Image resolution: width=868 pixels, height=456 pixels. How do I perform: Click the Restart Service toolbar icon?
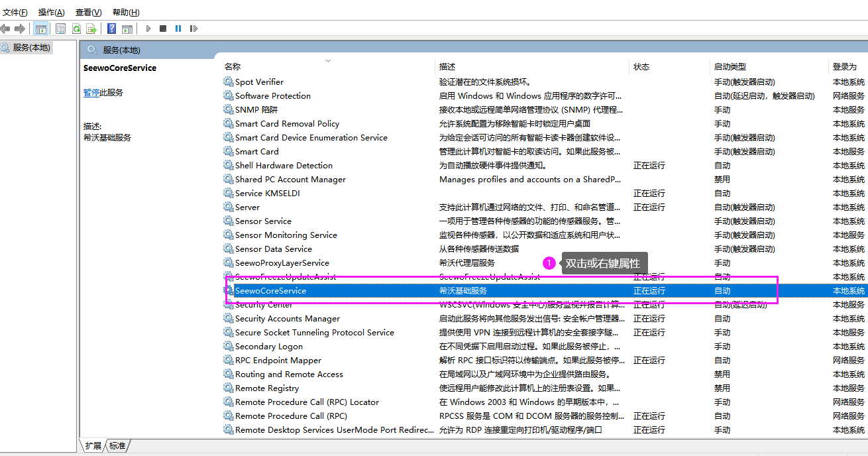click(193, 28)
